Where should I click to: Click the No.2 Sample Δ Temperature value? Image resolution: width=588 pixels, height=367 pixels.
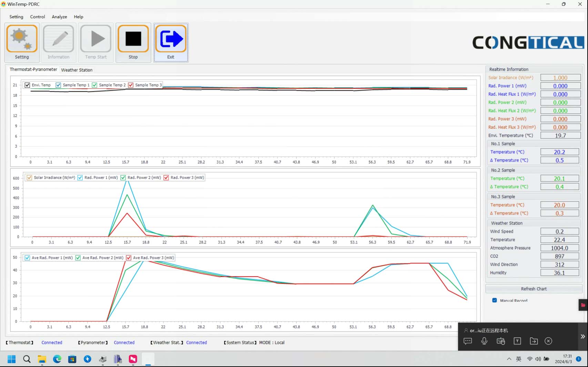[x=559, y=187]
